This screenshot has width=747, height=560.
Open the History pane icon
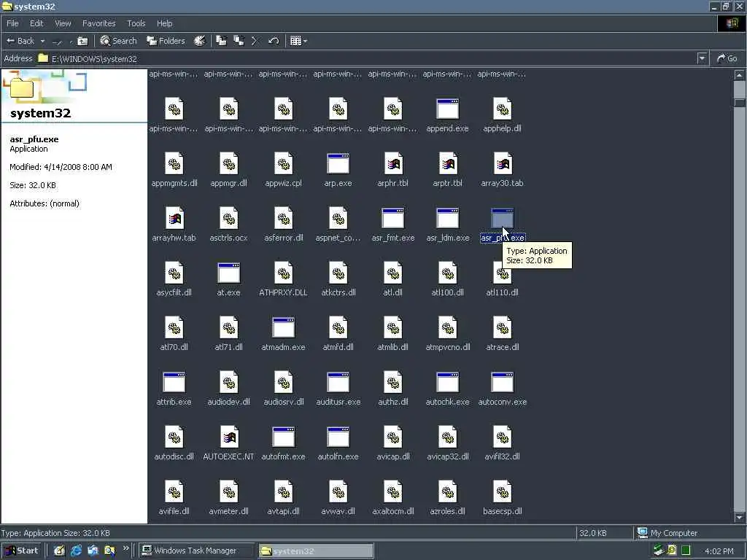(x=200, y=41)
